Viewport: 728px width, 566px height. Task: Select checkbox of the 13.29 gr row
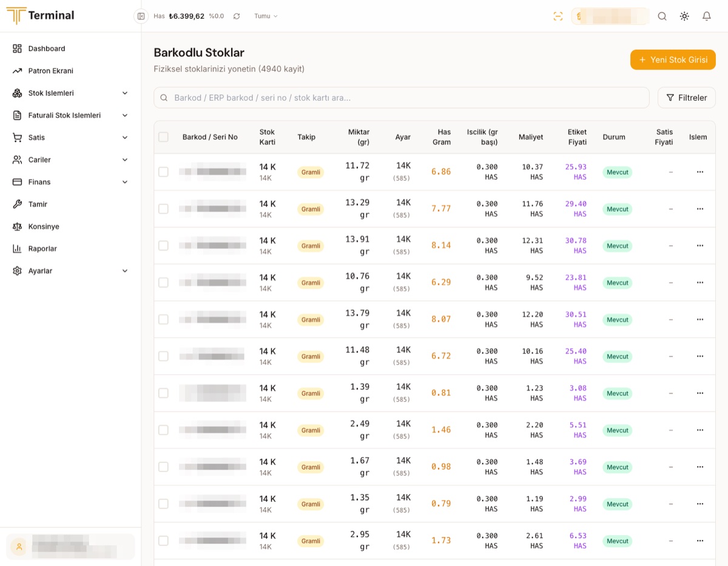pyautogui.click(x=163, y=209)
